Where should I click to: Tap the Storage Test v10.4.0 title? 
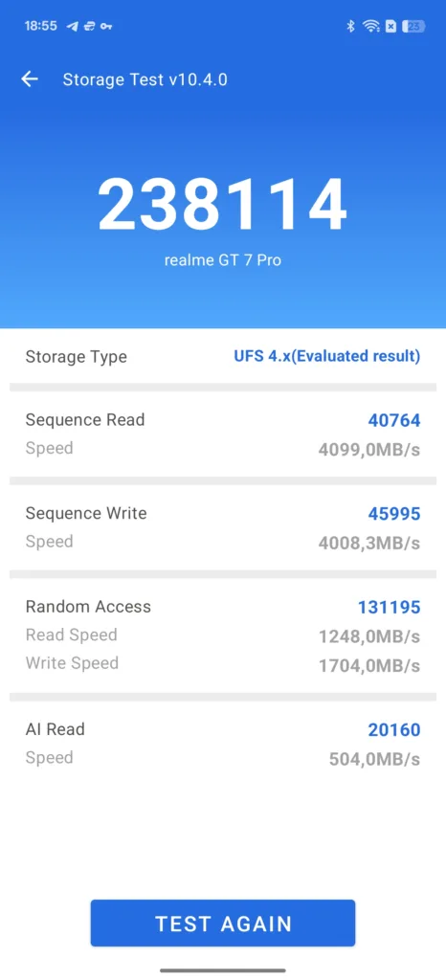pyautogui.click(x=145, y=79)
